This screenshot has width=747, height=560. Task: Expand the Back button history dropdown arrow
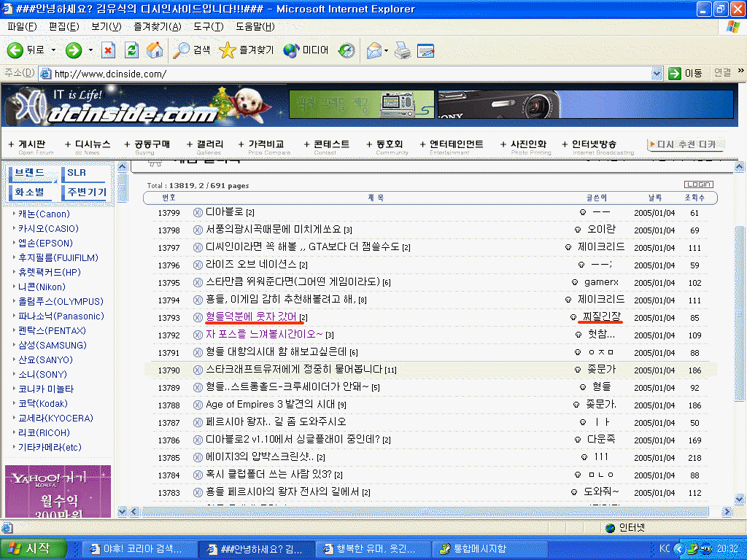pyautogui.click(x=53, y=50)
